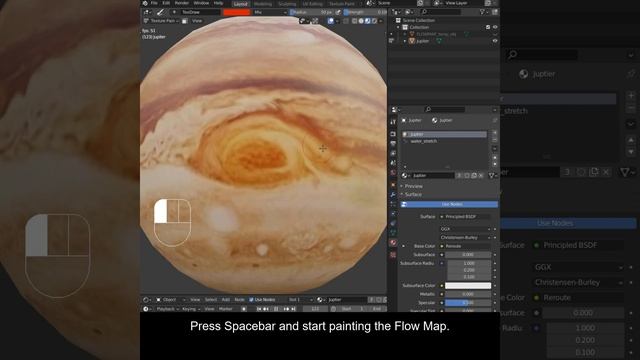Open the GGX distribution dropdown
Screen dimensions: 640x360
tap(465, 229)
